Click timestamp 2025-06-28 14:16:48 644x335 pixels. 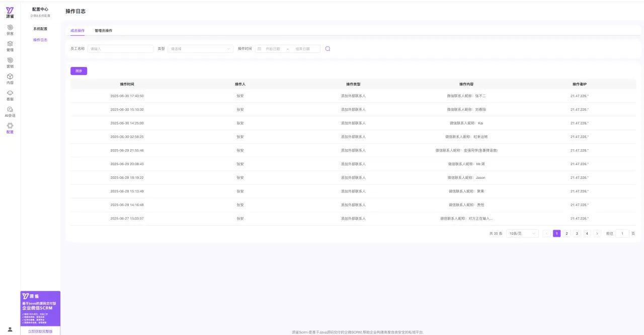(x=127, y=205)
